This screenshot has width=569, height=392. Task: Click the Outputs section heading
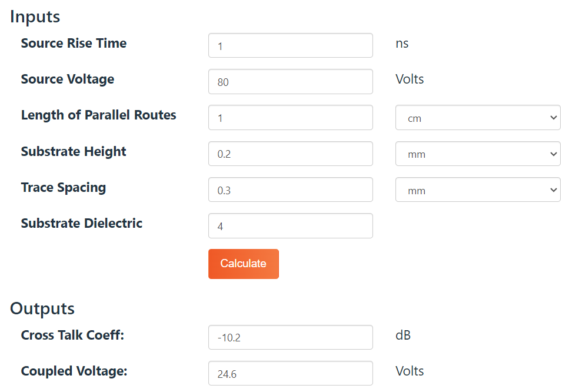(42, 308)
